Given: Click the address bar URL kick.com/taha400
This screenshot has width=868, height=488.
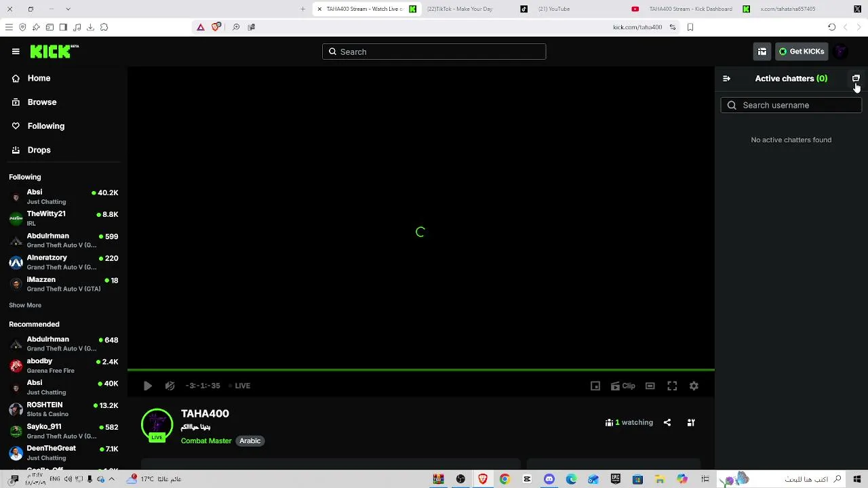Looking at the screenshot, I should (637, 27).
